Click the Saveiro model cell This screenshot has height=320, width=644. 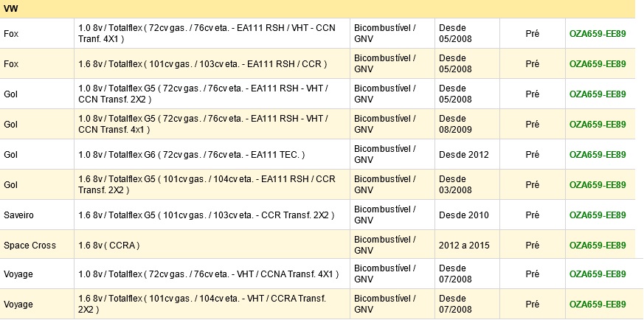pos(37,215)
